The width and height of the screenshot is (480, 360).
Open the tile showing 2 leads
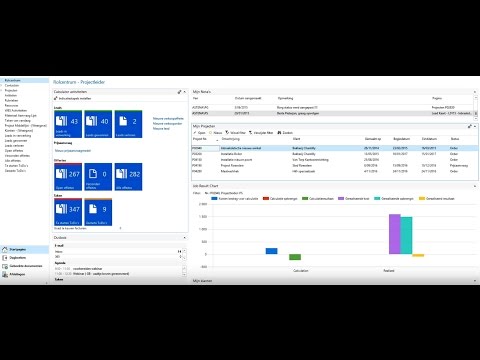(128, 124)
